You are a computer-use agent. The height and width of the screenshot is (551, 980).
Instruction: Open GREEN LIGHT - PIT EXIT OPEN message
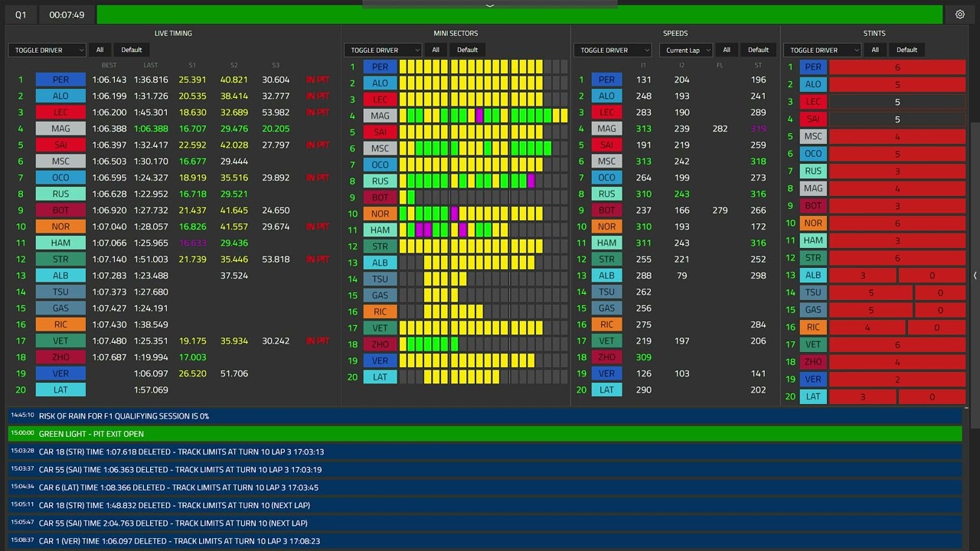(485, 434)
